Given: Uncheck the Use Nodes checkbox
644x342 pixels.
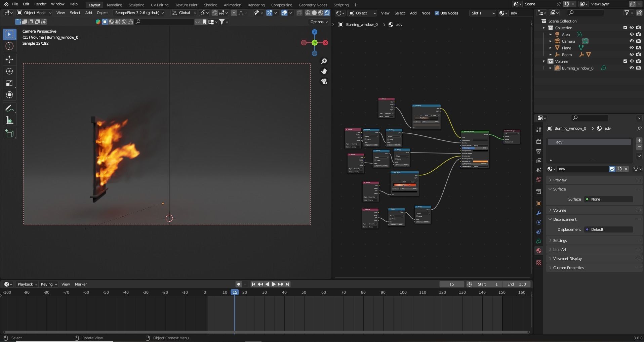Looking at the screenshot, I should (437, 13).
